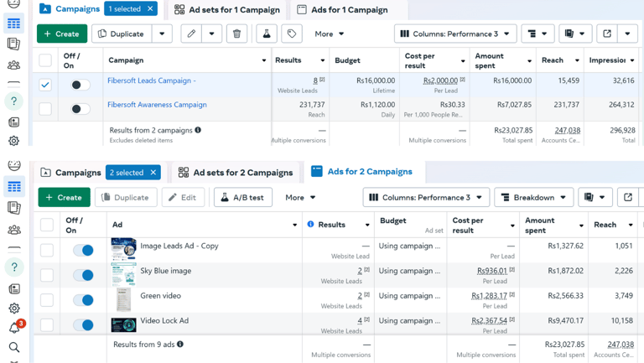The height and width of the screenshot is (363, 644).
Task: Click the Video Lock Ad thumbnail
Action: tap(123, 324)
